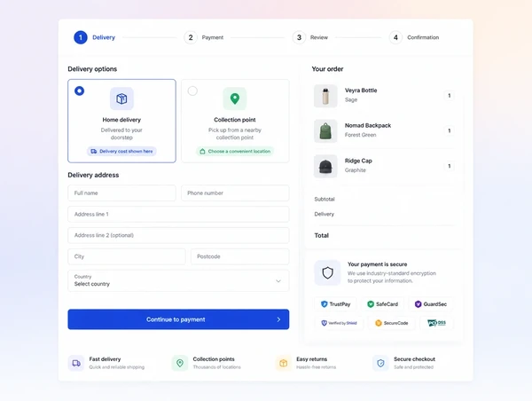Click the Continue to payment button

[178, 319]
